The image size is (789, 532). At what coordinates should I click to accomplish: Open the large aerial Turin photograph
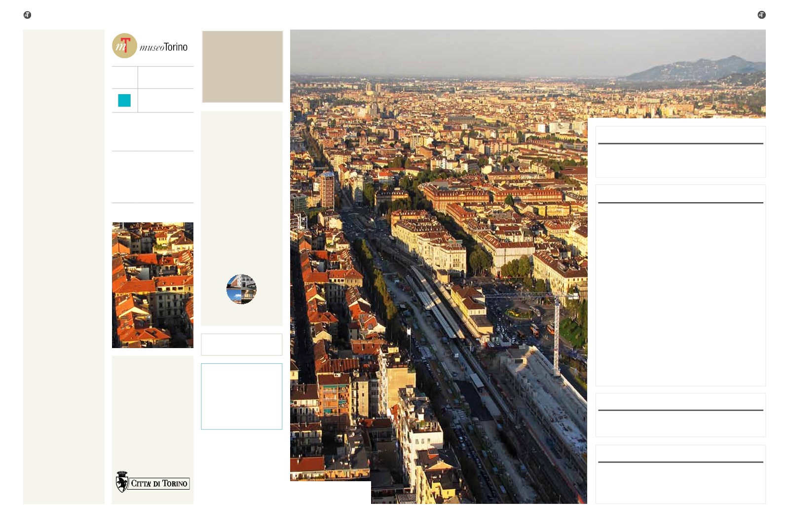[439, 266]
